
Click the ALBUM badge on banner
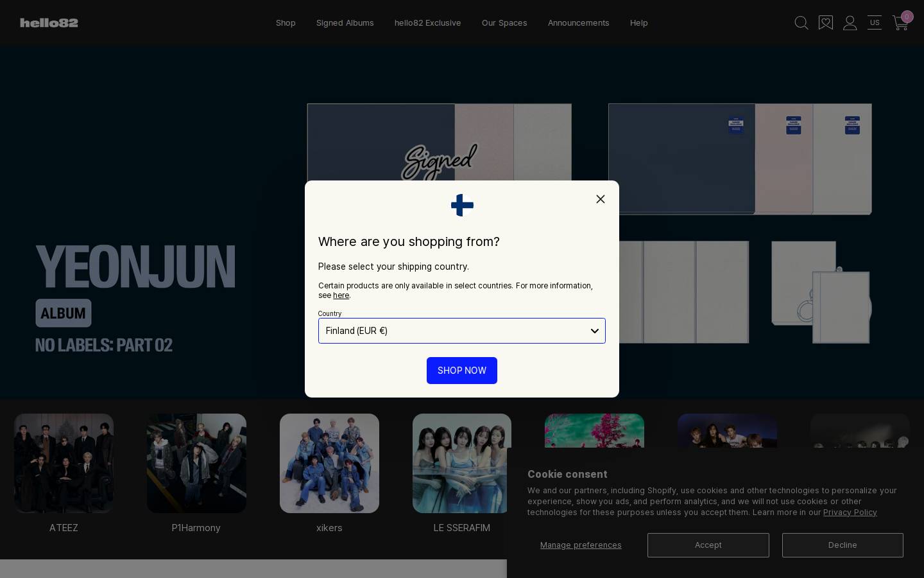tap(64, 313)
